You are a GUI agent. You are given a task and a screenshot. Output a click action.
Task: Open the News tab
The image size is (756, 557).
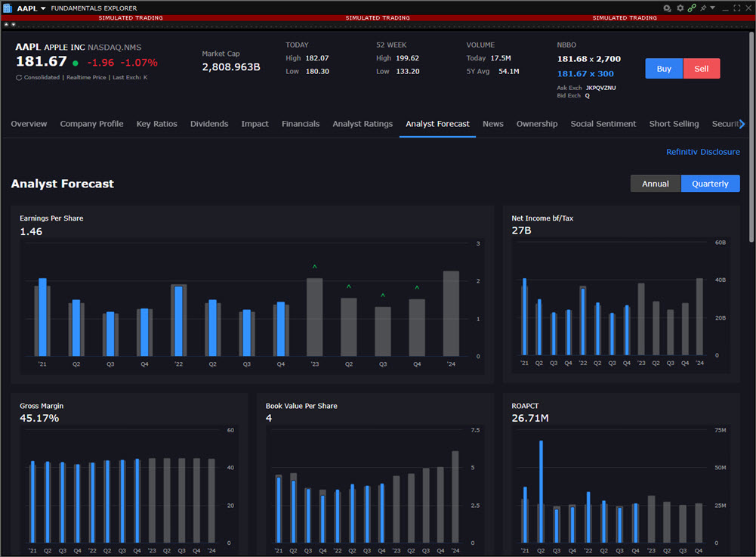[x=492, y=123]
